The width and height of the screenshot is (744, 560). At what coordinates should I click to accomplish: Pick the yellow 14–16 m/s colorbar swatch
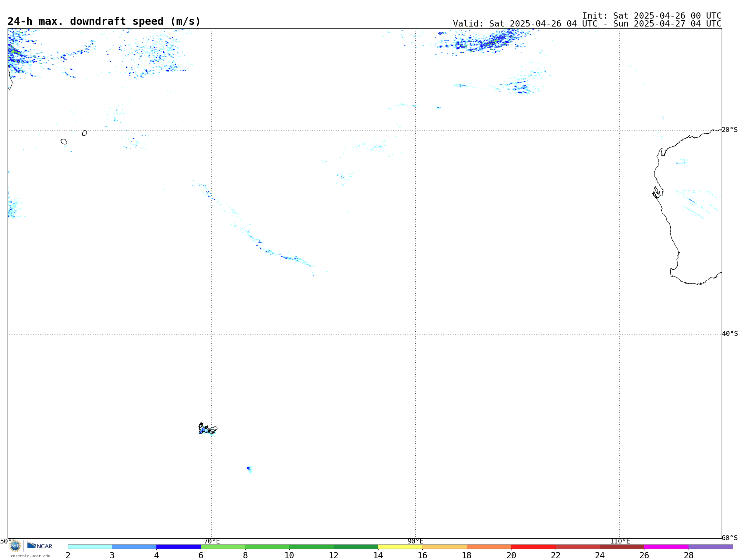(x=400, y=547)
